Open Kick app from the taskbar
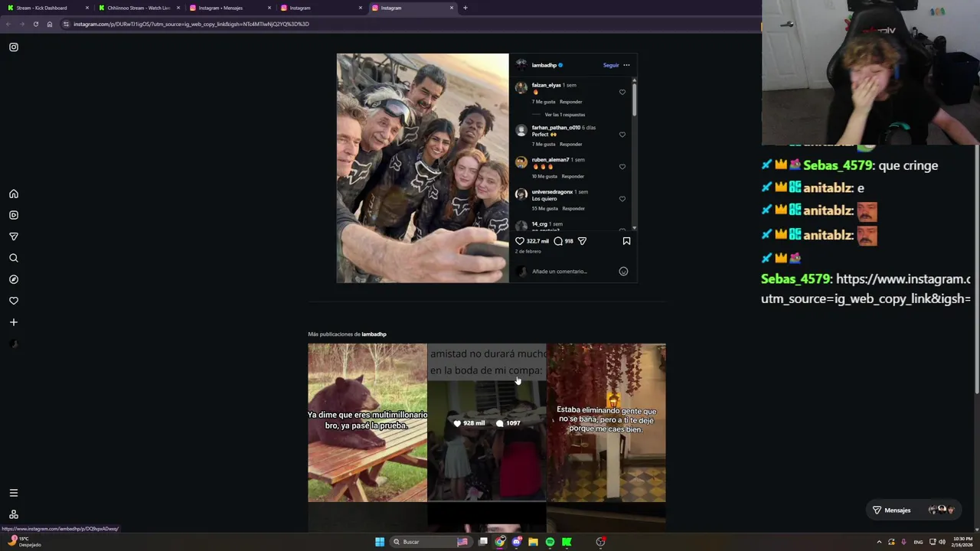The image size is (980, 551). (567, 542)
